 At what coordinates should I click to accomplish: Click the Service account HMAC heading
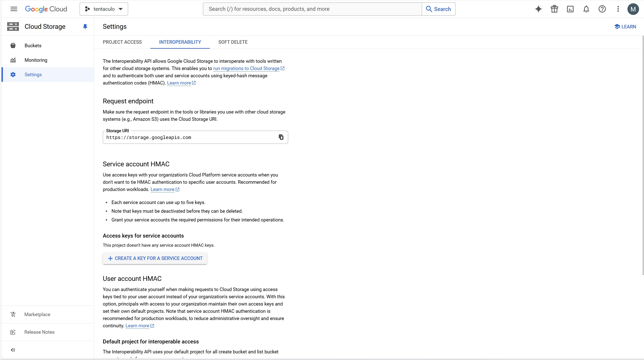tap(136, 164)
